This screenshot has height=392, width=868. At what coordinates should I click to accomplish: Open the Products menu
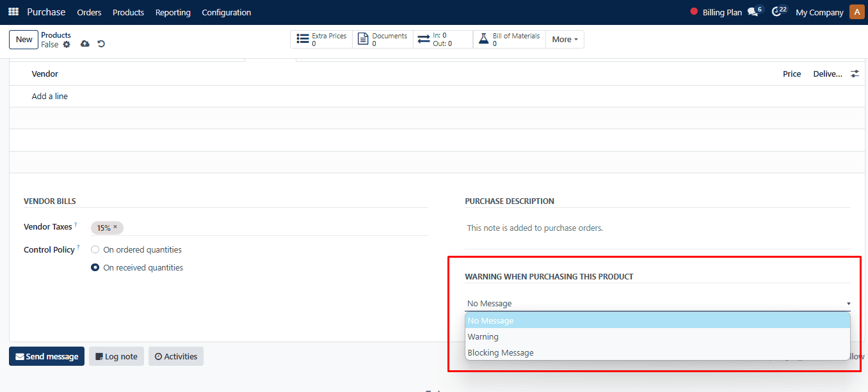tap(128, 12)
